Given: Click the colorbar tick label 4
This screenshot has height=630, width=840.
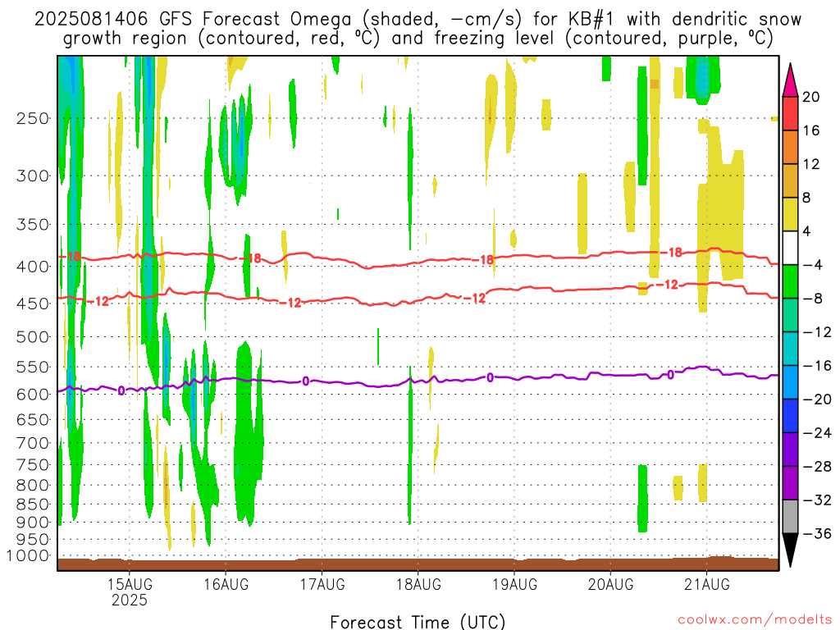Looking at the screenshot, I should pyautogui.click(x=806, y=232).
